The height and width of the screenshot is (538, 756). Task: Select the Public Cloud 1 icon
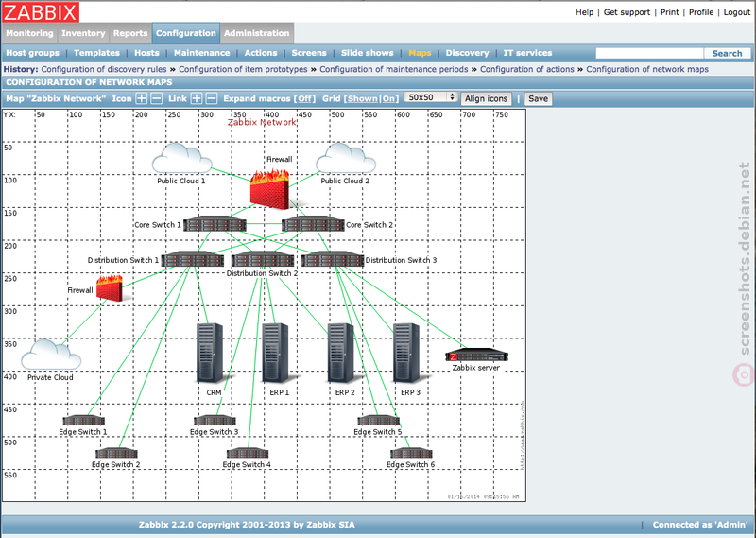click(181, 158)
